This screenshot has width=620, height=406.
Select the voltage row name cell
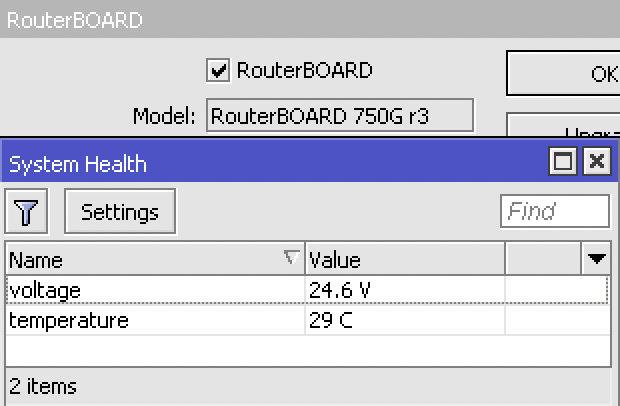tap(155, 291)
